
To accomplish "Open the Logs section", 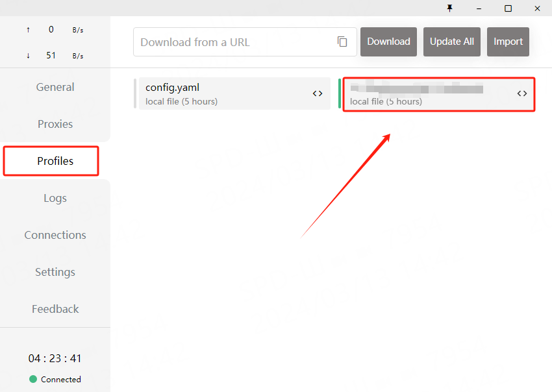I will [x=55, y=198].
